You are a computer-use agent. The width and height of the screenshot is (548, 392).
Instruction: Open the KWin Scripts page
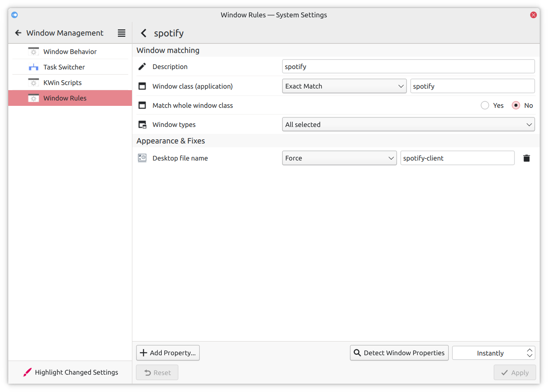tap(70, 83)
